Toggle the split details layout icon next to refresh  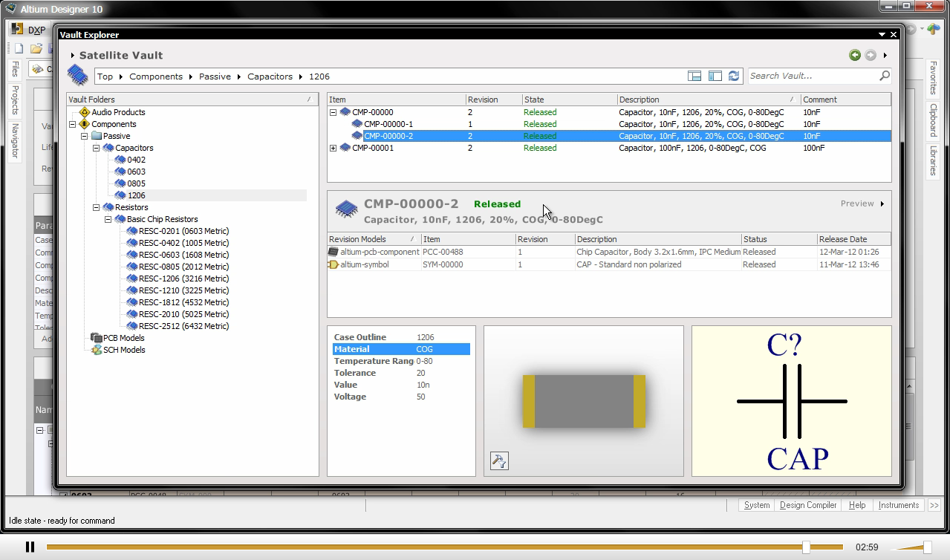tap(694, 76)
